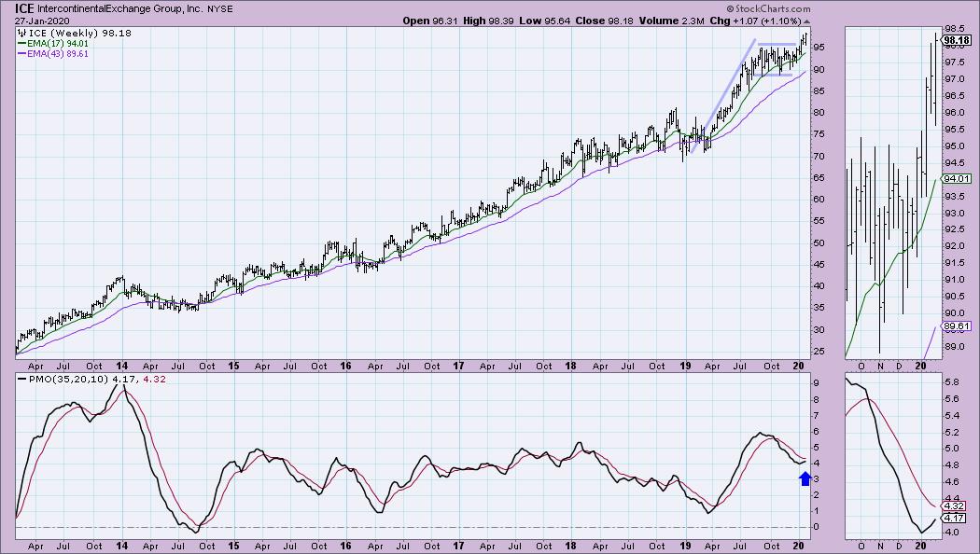The height and width of the screenshot is (554, 980).
Task: Click the Close 98.18 value in the header
Action: tap(604, 21)
